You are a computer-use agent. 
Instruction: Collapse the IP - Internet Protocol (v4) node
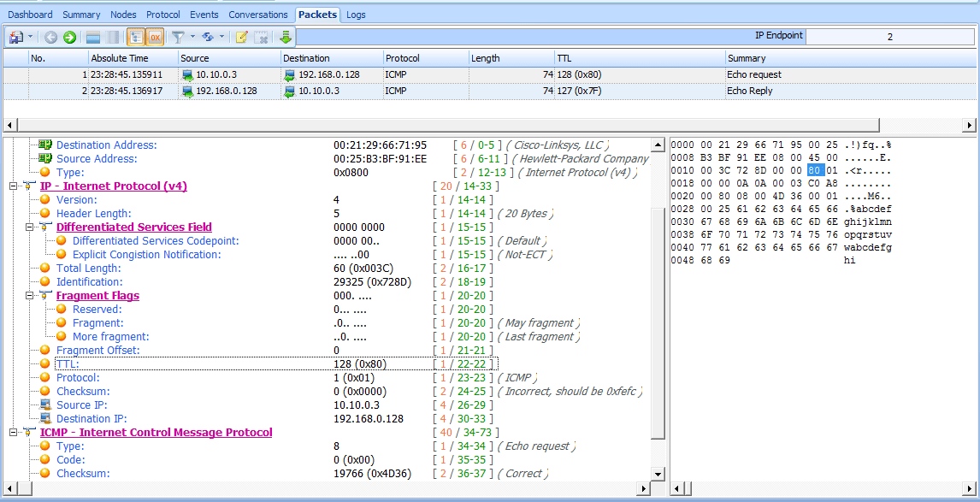click(x=14, y=186)
